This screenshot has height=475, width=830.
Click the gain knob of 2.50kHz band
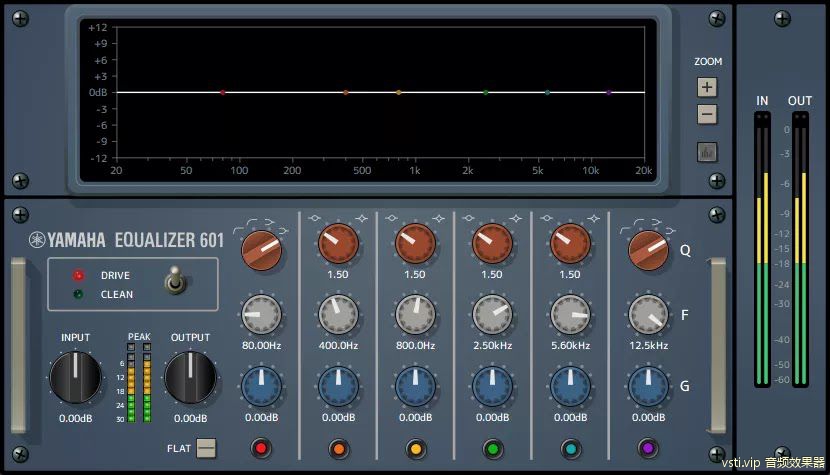492,386
